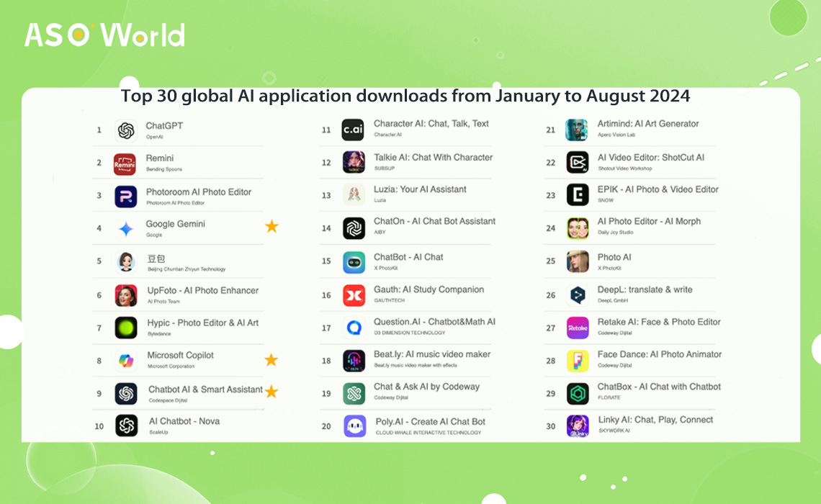The width and height of the screenshot is (821, 504).
Task: Click the yellow Face Dance icon
Action: pos(577,361)
